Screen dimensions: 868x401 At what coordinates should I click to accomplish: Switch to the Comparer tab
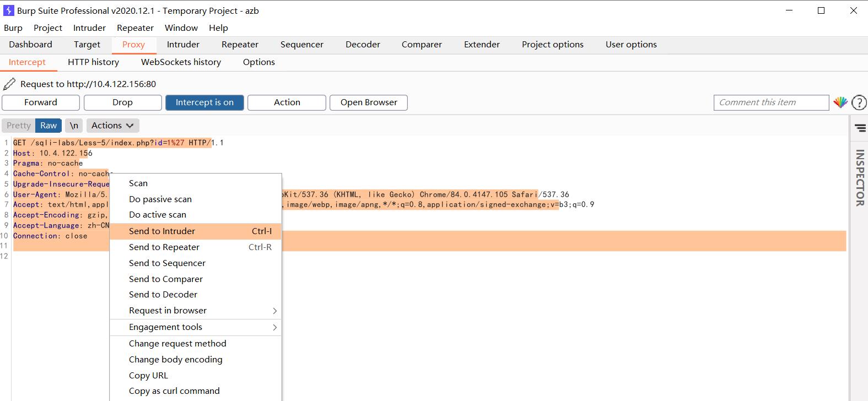422,45
